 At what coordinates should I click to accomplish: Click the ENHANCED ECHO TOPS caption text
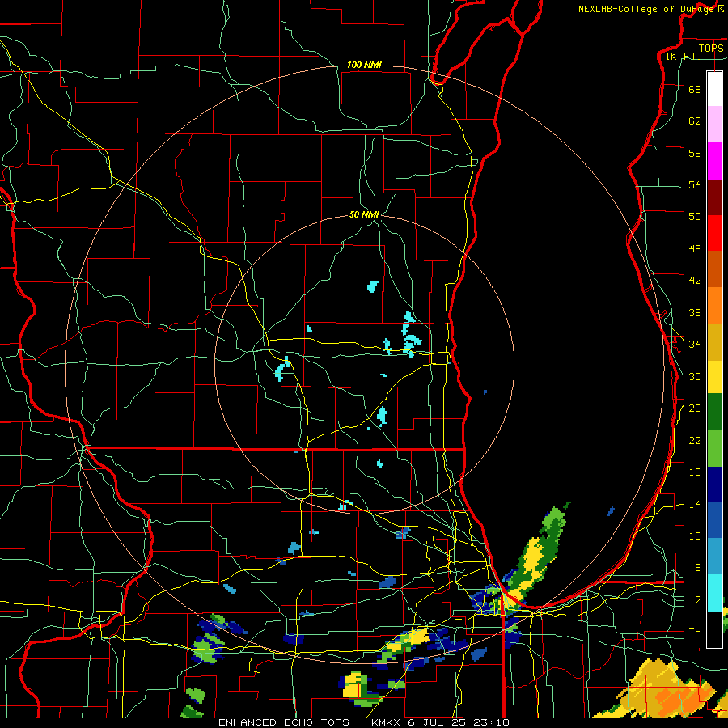pyautogui.click(x=283, y=722)
